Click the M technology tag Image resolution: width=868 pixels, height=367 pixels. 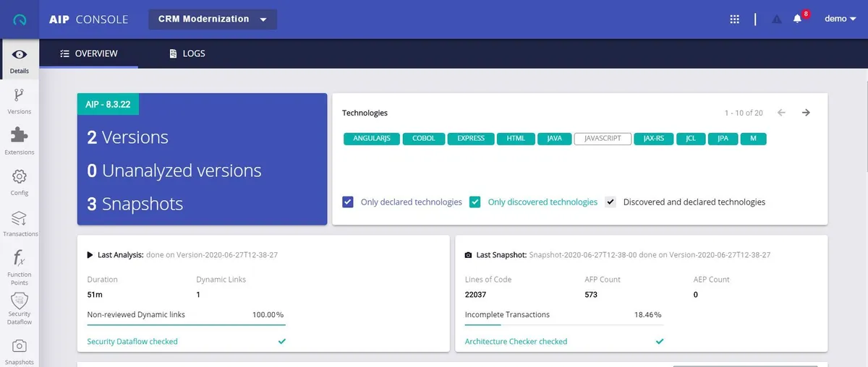coord(753,139)
